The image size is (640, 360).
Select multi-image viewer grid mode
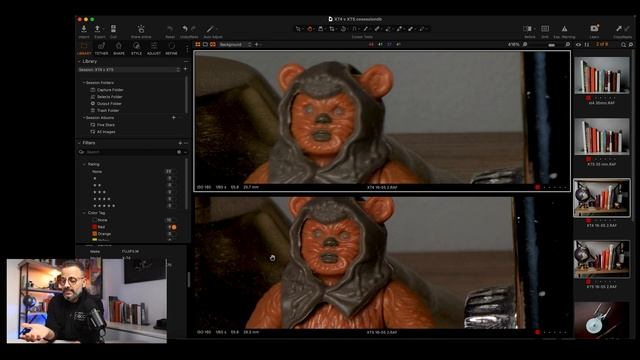click(x=198, y=44)
